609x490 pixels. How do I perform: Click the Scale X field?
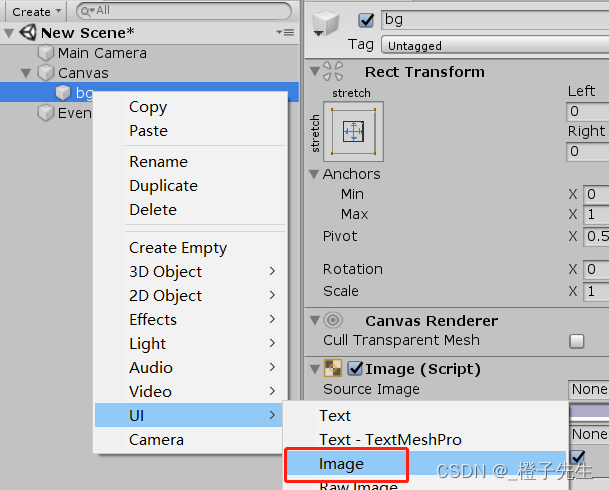(x=596, y=291)
